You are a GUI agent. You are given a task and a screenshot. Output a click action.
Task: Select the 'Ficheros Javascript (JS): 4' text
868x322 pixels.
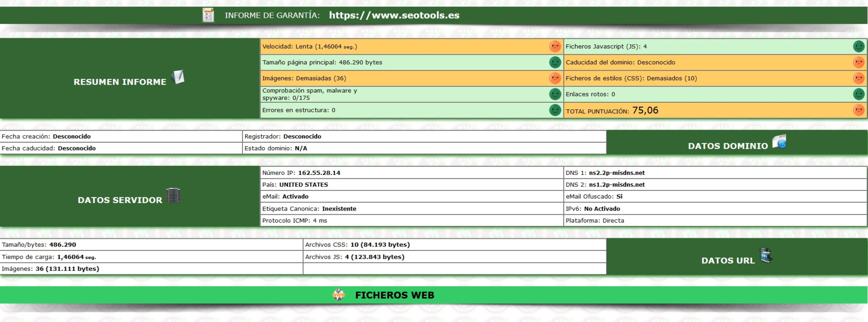606,46
